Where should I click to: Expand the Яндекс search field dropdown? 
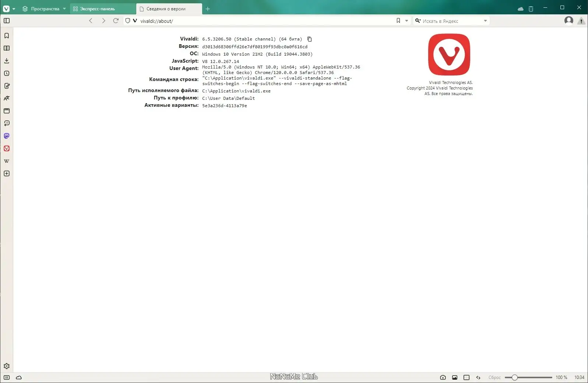(x=485, y=21)
